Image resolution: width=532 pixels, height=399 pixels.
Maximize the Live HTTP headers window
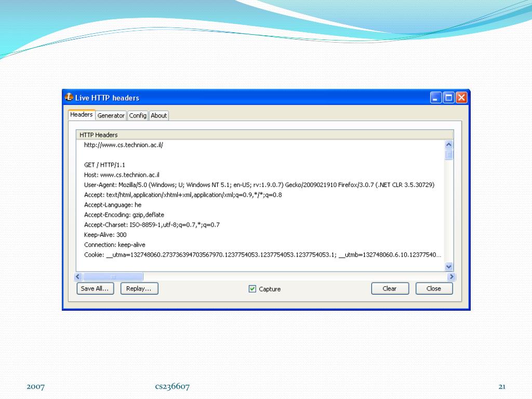coord(448,98)
